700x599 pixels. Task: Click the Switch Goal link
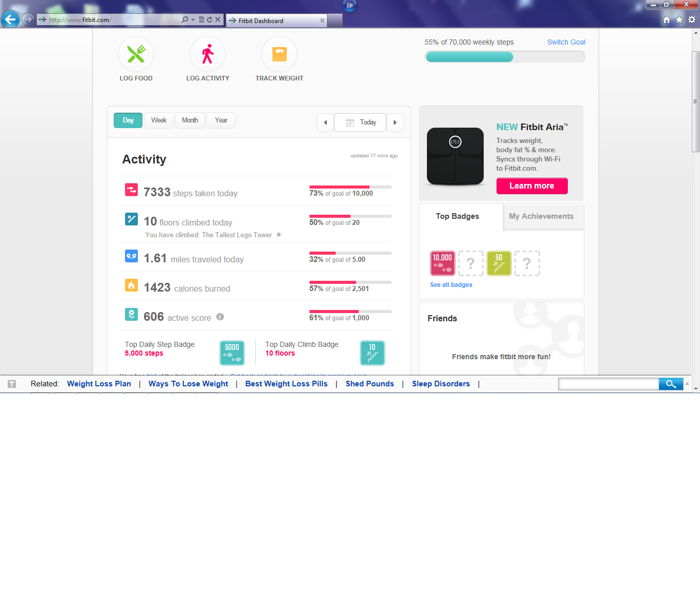pos(566,42)
